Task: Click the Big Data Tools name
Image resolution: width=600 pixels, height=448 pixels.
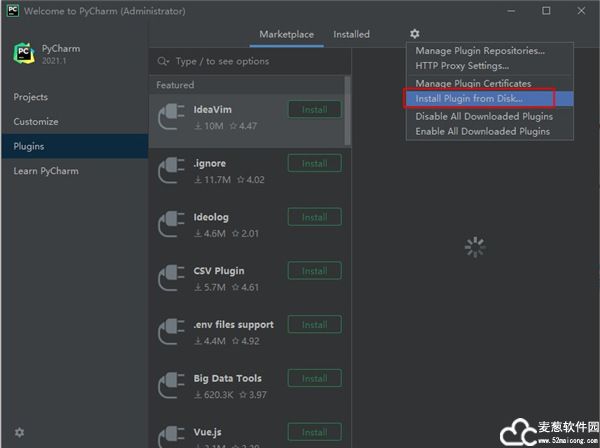Action: pyautogui.click(x=228, y=378)
